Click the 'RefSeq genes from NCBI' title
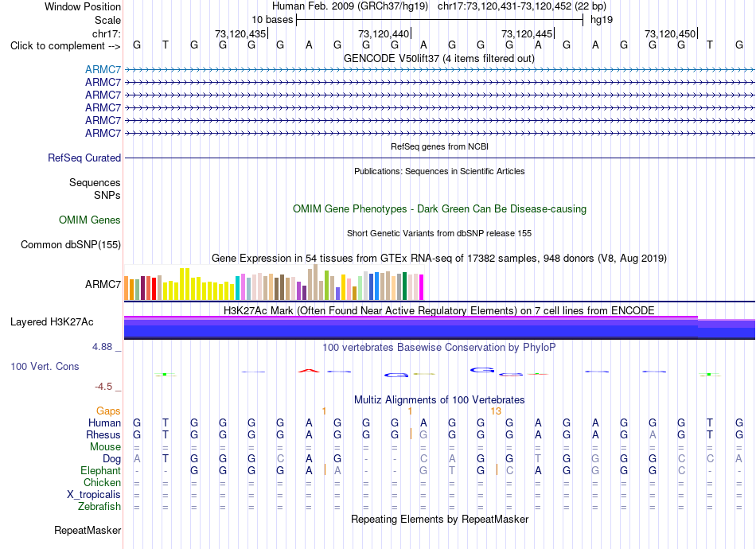This screenshot has height=549, width=756. click(x=439, y=146)
